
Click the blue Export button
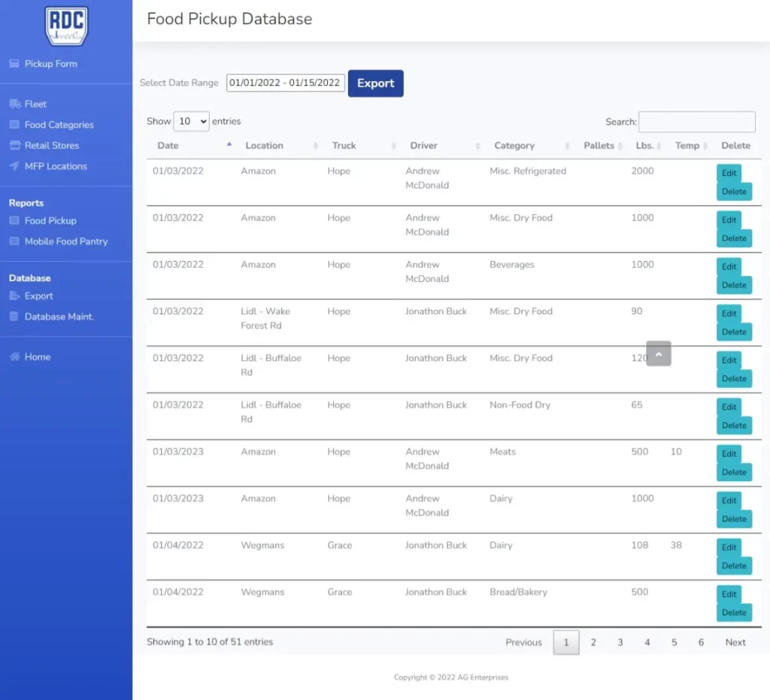376,83
